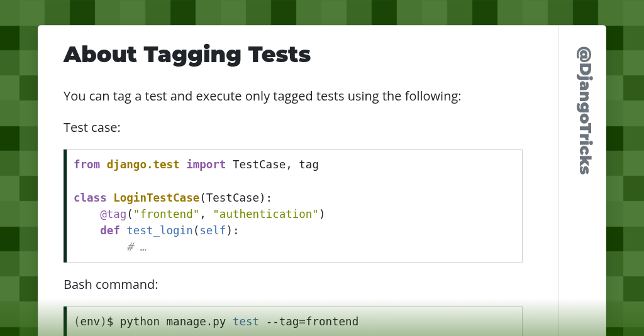Viewport: 644px width, 336px height.
Task: Click the 'Bash command:' label
Action: click(111, 285)
